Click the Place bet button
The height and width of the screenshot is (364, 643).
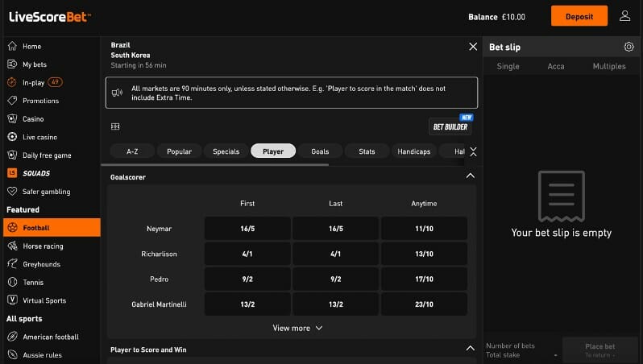tap(600, 350)
